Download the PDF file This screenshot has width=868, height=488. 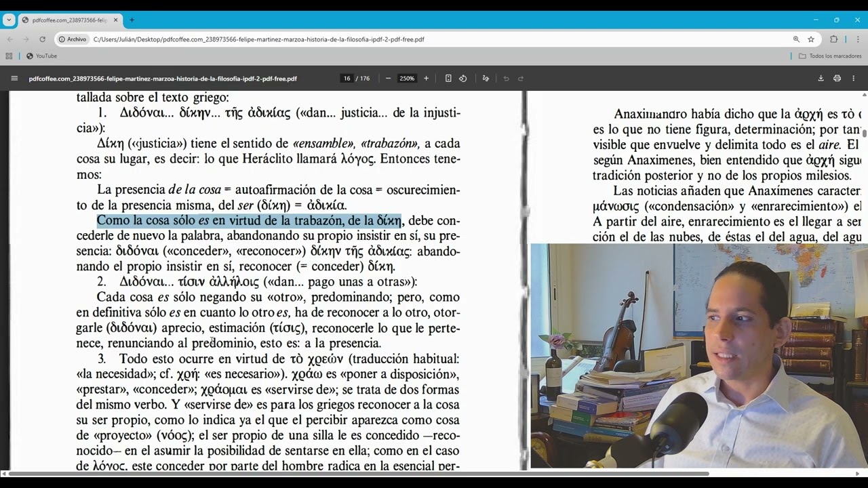tap(821, 79)
